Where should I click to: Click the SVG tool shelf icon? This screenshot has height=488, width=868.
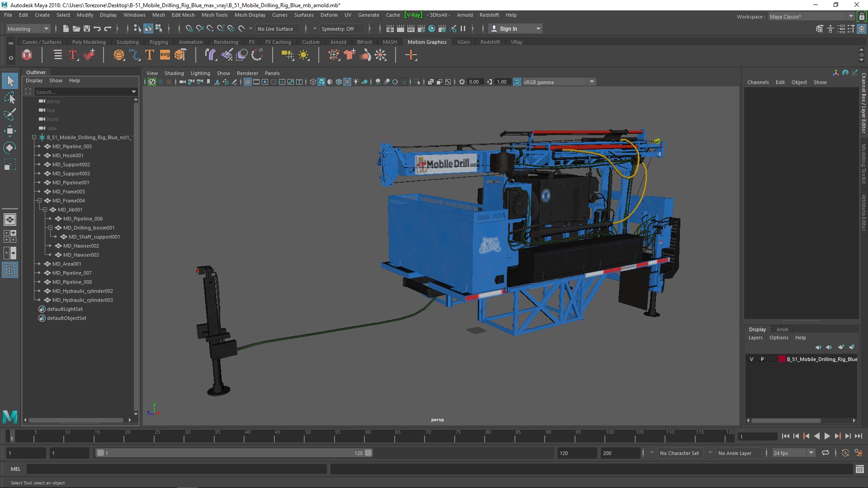165,55
